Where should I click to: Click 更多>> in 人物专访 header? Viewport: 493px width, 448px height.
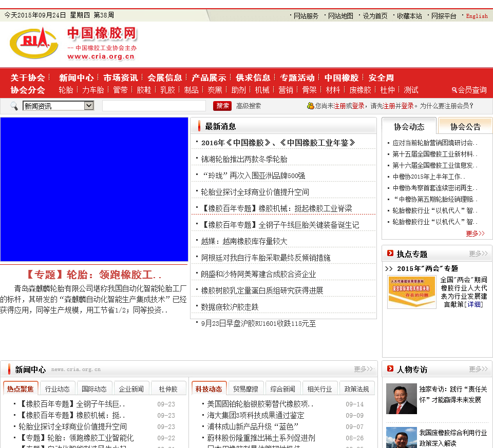click(478, 369)
